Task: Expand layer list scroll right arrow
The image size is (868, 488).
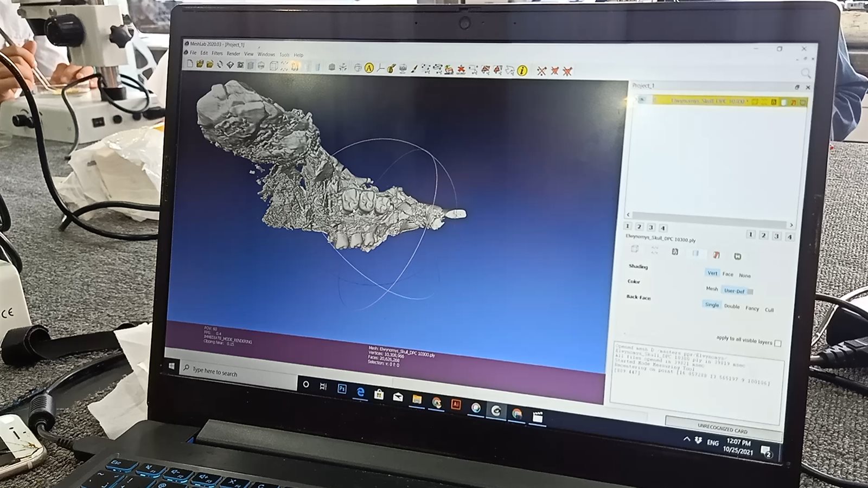Action: point(791,225)
